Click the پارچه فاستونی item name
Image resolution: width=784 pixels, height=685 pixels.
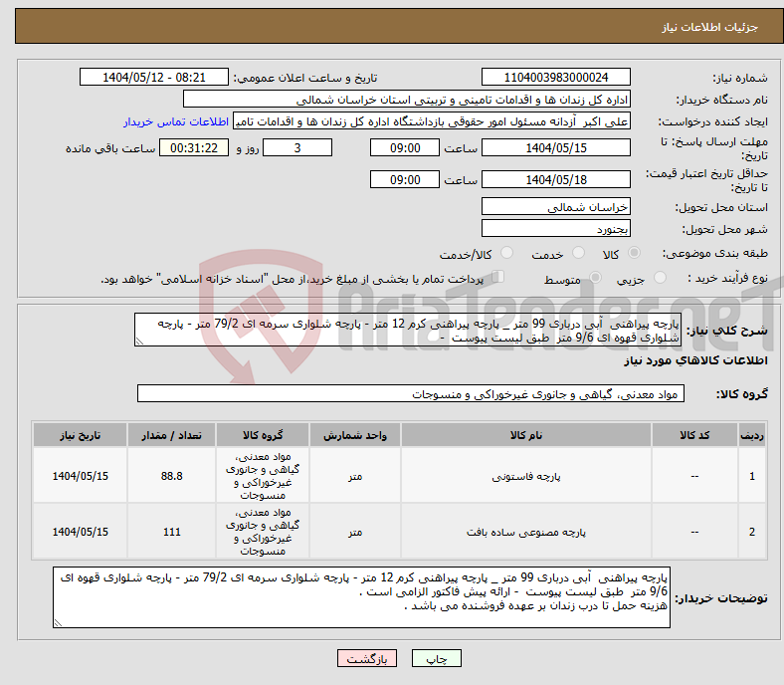pyautogui.click(x=526, y=476)
